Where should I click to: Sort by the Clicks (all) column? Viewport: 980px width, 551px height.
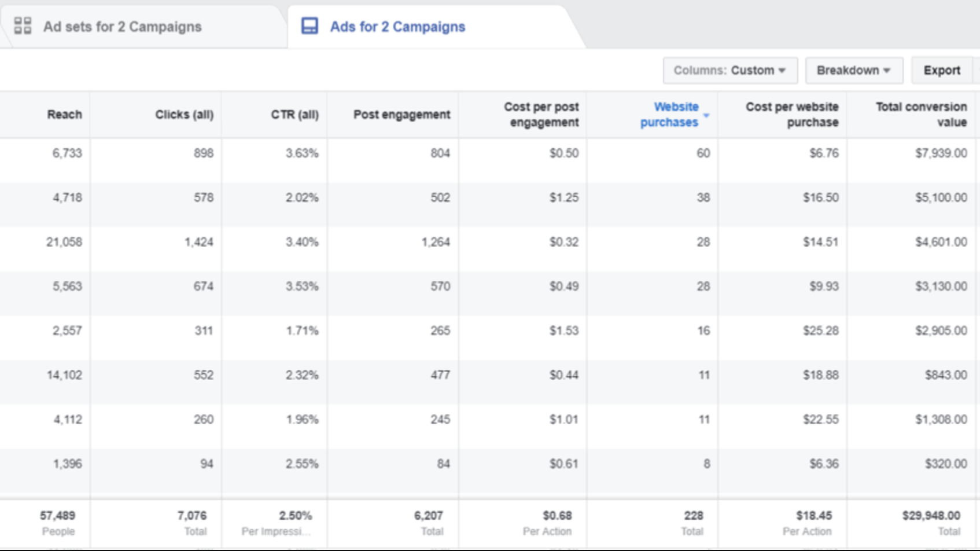pos(184,114)
